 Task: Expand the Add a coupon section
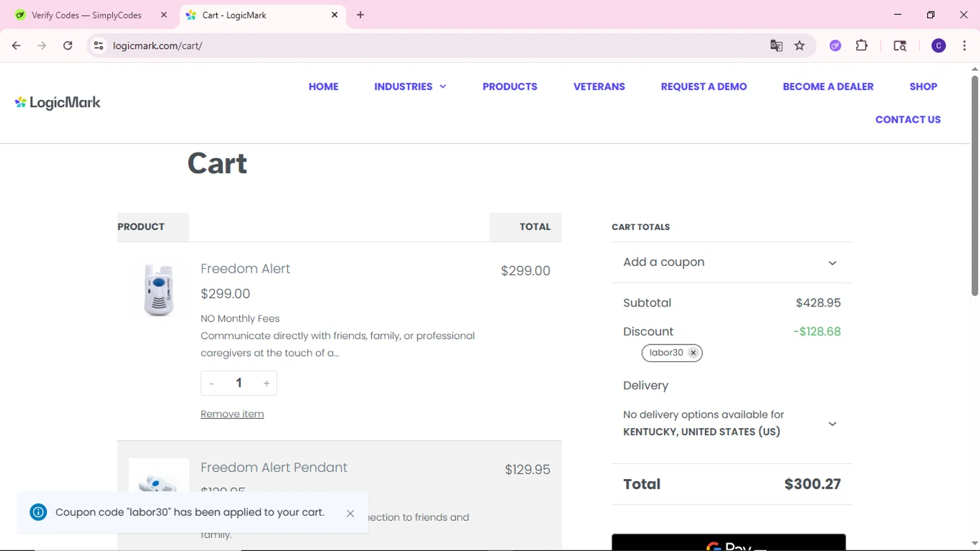[732, 263]
